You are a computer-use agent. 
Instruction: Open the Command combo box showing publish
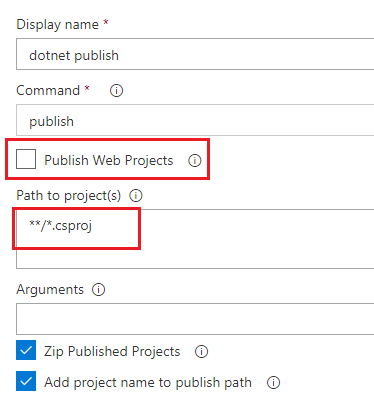[195, 120]
